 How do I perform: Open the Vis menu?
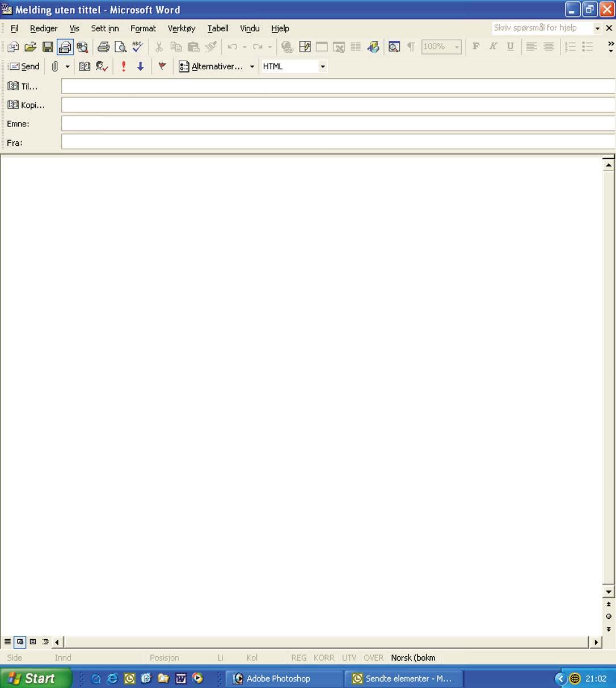tap(74, 28)
